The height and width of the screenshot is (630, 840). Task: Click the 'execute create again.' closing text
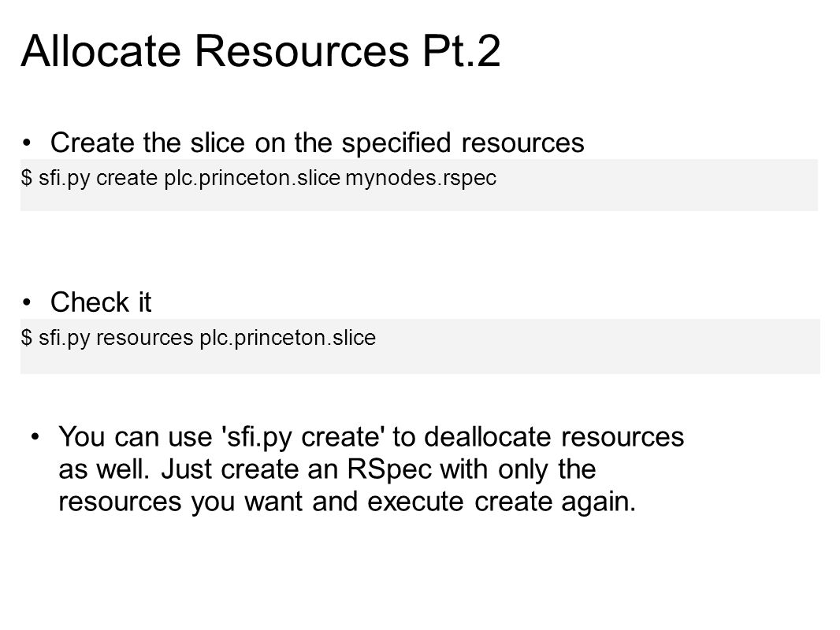point(501,502)
